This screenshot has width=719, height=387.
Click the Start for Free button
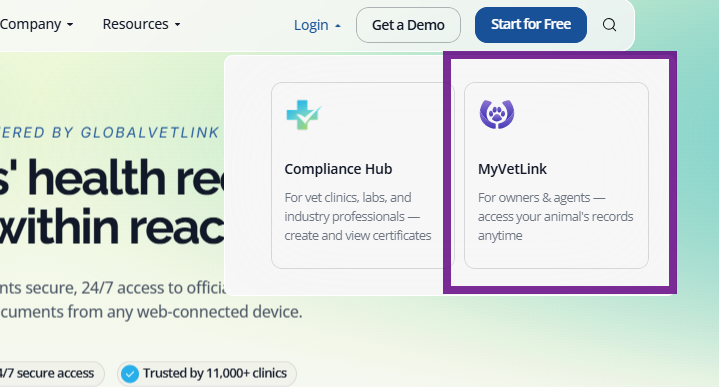pyautogui.click(x=531, y=25)
